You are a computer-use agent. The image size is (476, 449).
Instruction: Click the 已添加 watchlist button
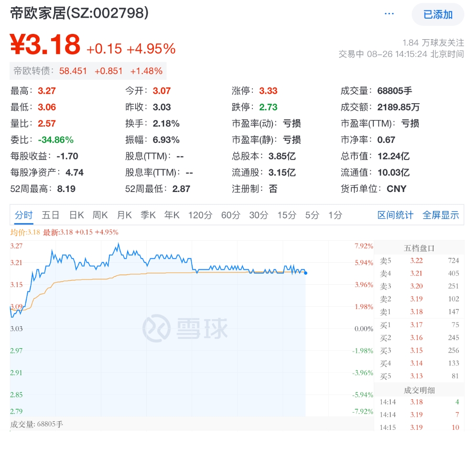point(438,14)
